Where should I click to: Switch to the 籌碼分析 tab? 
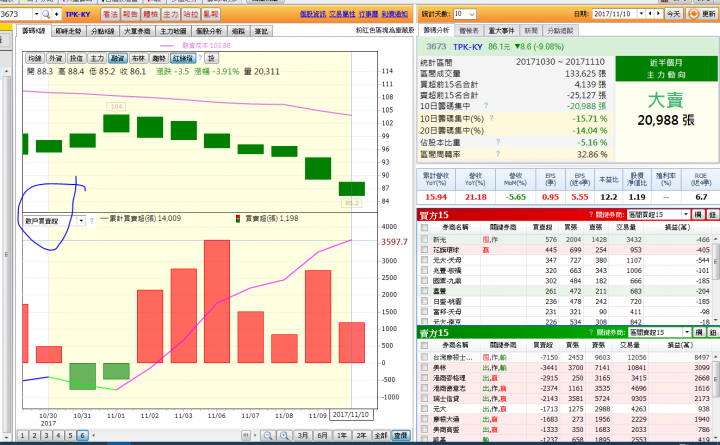(x=436, y=30)
